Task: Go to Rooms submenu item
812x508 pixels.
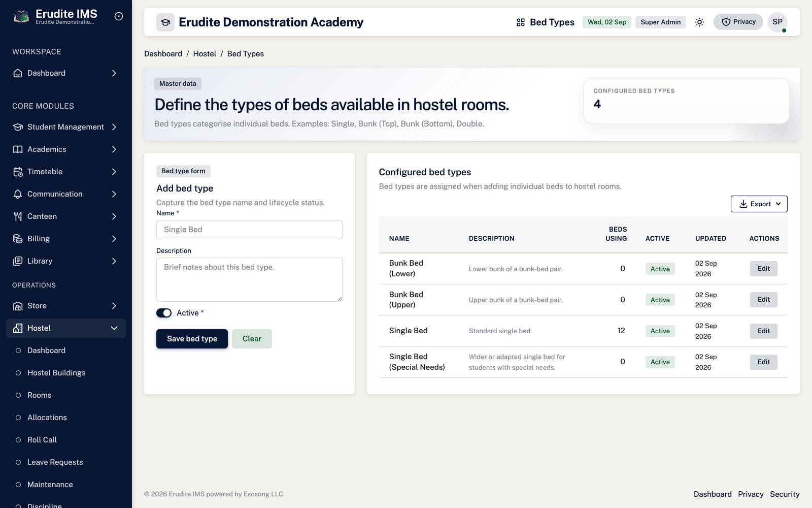Action: (x=66, y=395)
